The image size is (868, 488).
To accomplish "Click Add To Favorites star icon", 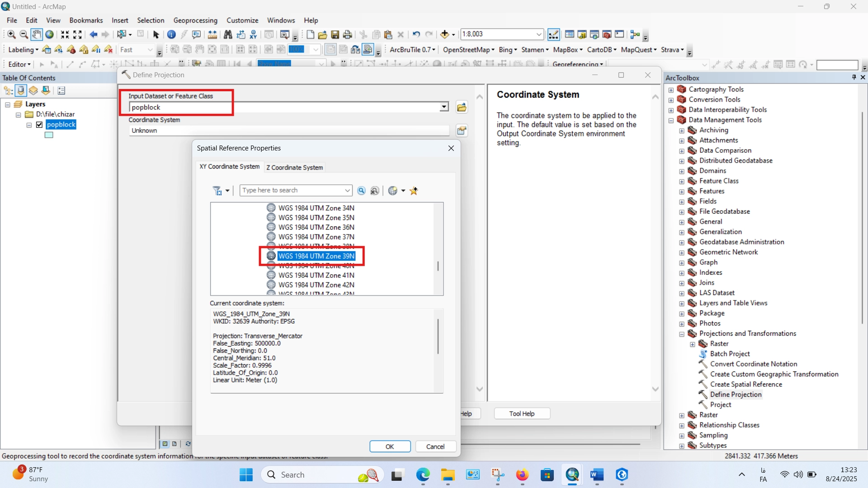I will pos(414,191).
